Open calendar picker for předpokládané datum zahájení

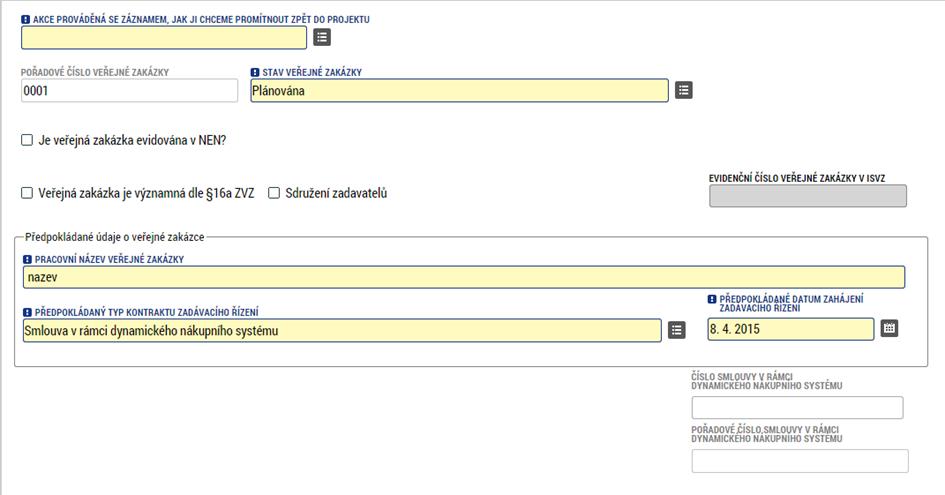click(889, 329)
